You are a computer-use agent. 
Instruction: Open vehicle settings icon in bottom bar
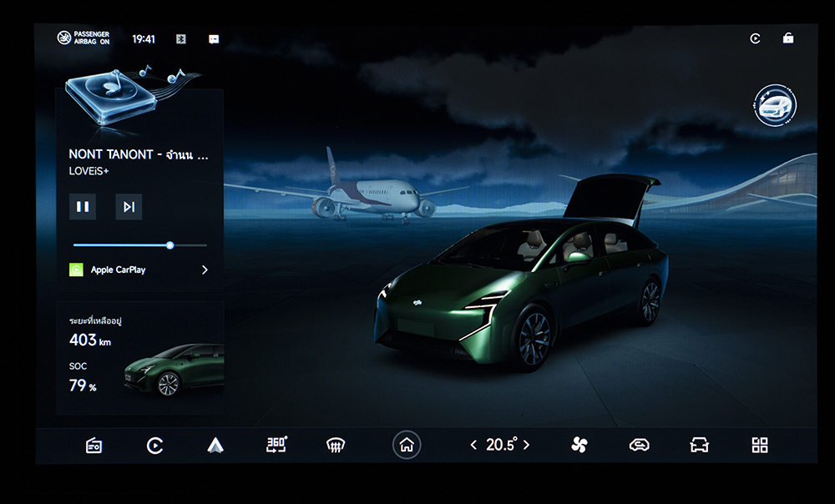point(699,446)
